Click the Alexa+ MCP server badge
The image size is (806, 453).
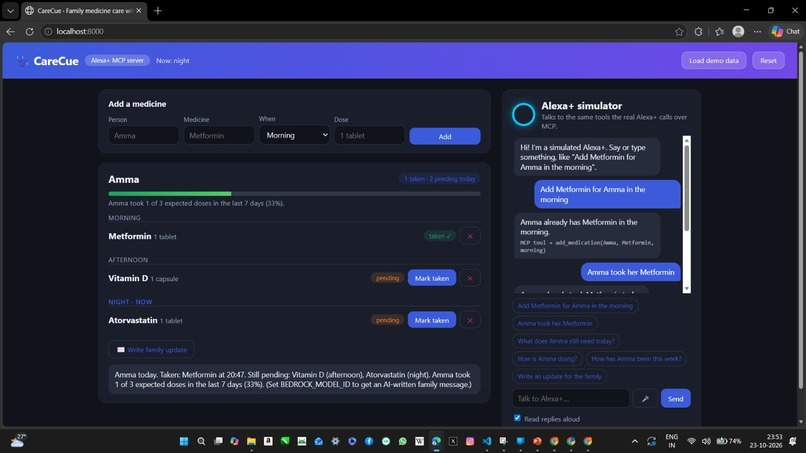[x=117, y=61]
